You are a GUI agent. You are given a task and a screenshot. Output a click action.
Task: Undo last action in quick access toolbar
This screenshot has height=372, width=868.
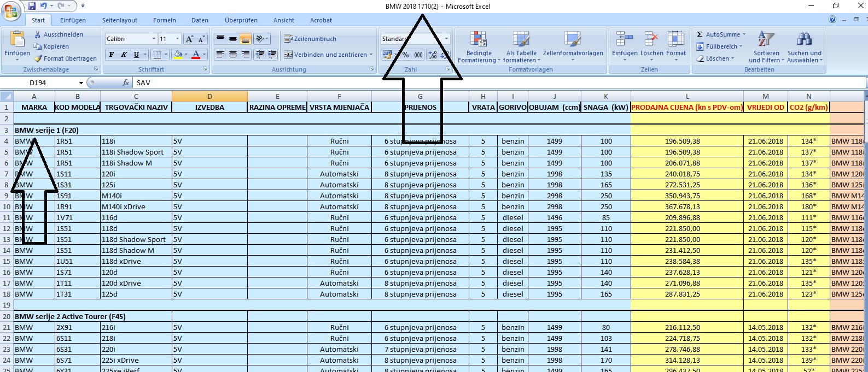pos(43,6)
